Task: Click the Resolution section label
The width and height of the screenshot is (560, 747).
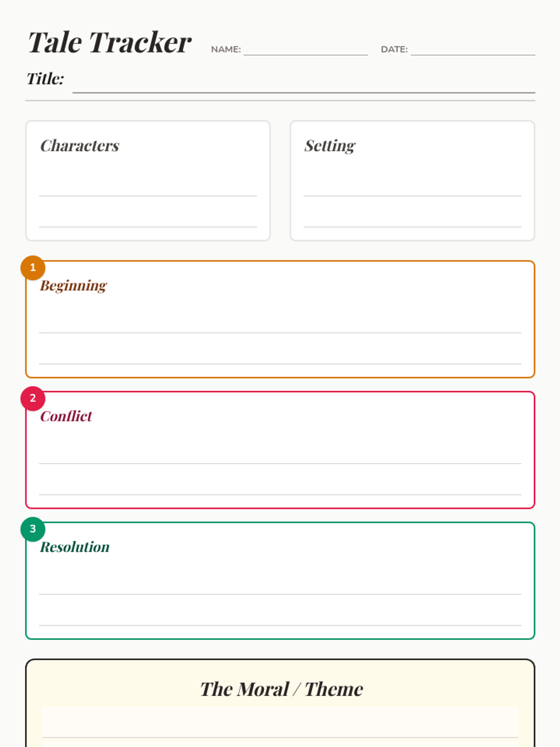Action: (x=75, y=547)
